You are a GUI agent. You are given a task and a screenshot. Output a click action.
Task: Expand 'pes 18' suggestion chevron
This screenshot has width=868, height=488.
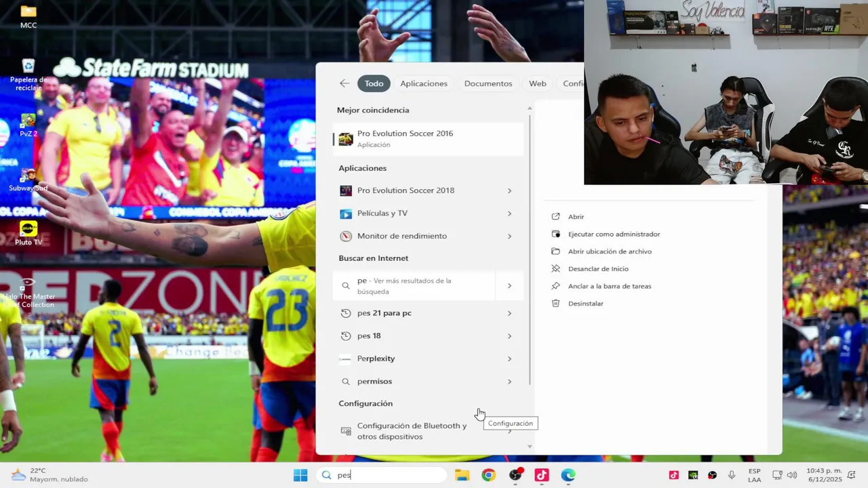pyautogui.click(x=509, y=336)
